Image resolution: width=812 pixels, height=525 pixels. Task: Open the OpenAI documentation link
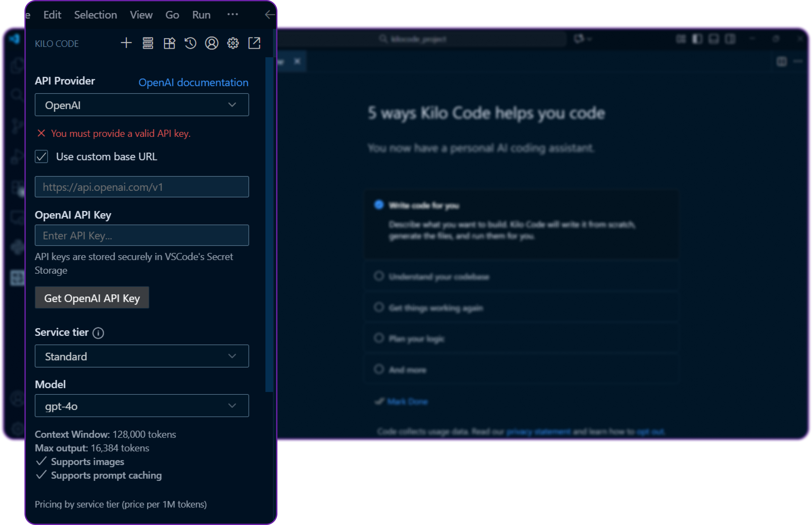click(x=193, y=82)
